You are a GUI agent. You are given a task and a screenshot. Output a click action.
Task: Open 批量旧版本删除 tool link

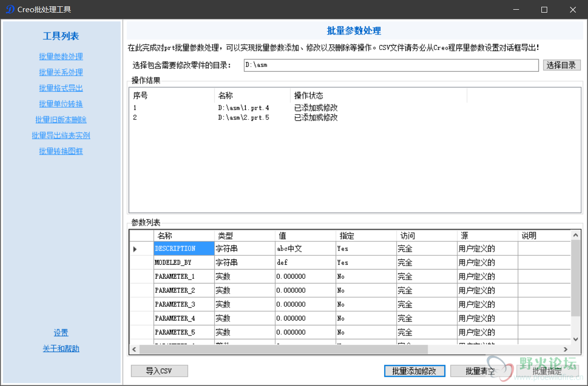coord(61,119)
